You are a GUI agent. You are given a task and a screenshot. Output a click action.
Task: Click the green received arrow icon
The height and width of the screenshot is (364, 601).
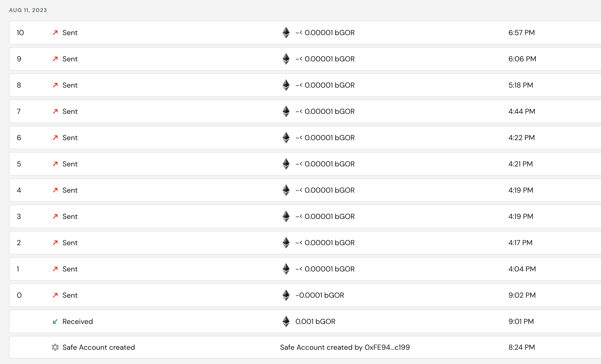(55, 321)
